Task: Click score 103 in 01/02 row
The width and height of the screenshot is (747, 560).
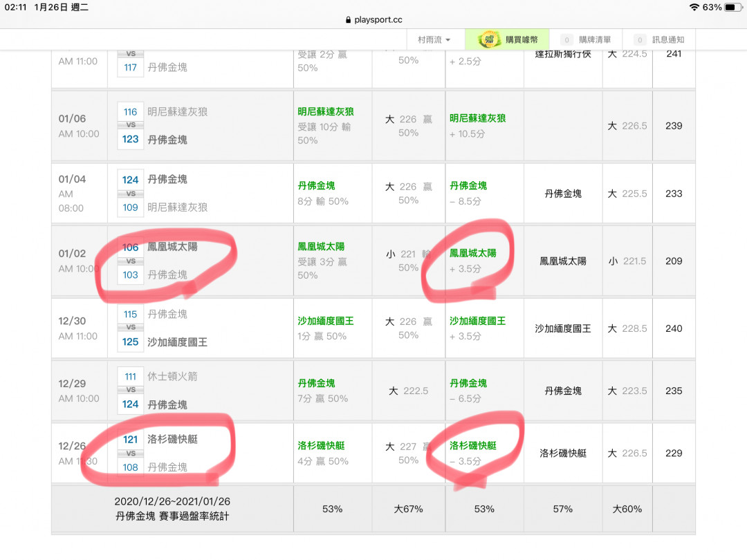Action: (x=131, y=274)
